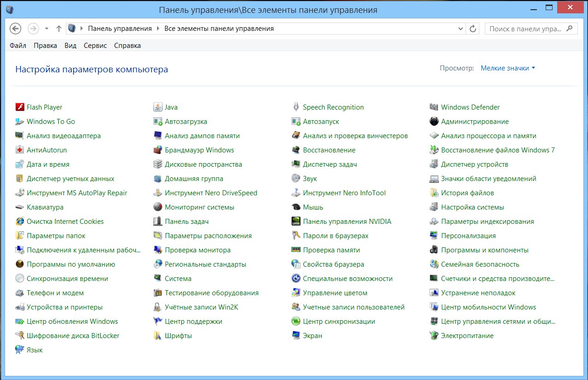Open the Flash Player icon

tap(20, 107)
